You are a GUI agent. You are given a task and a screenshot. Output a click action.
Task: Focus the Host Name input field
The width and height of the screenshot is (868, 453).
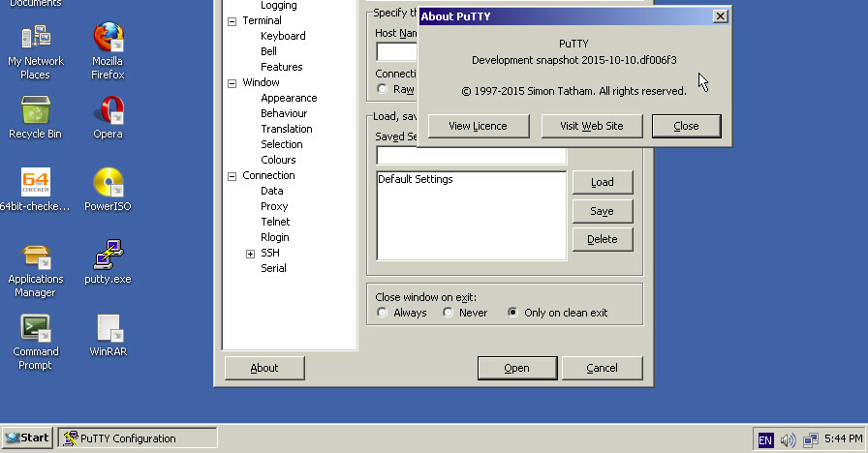coord(396,51)
